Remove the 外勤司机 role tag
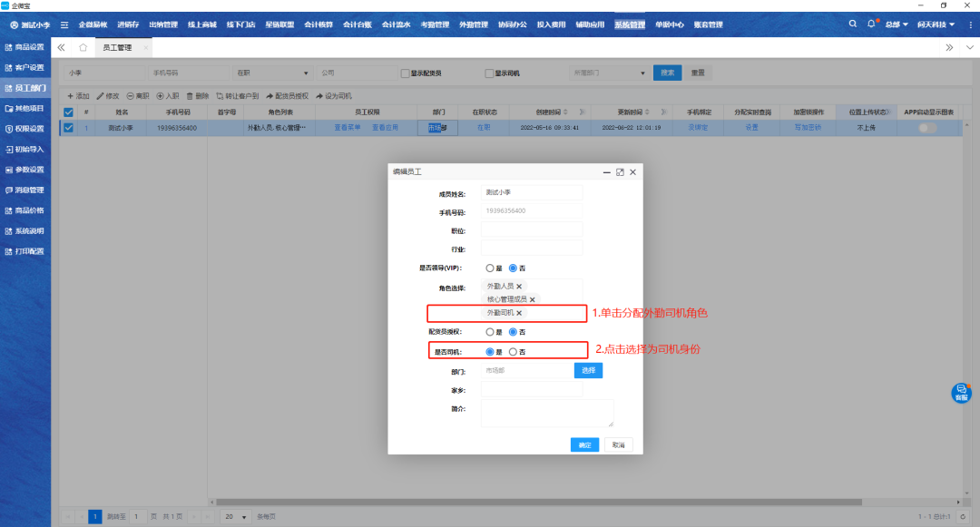Screen dimensions: 980x527 pos(519,313)
